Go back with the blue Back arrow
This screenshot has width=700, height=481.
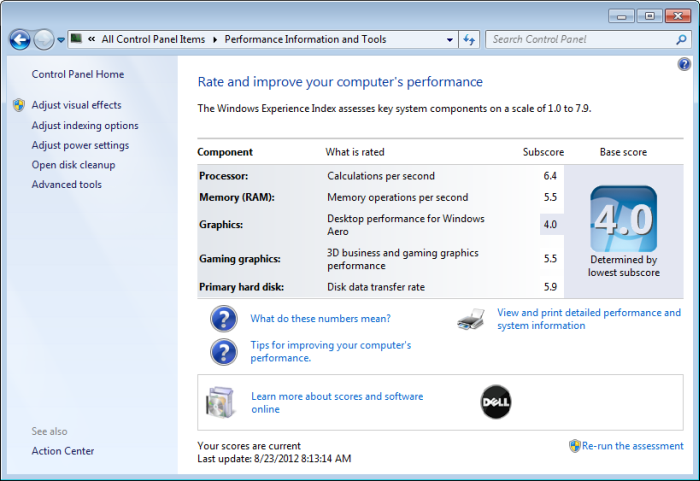20,40
